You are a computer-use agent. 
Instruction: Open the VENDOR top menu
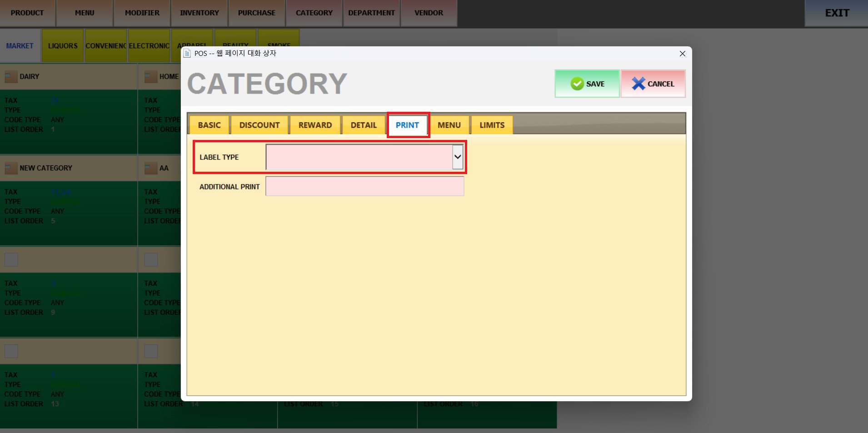(429, 13)
